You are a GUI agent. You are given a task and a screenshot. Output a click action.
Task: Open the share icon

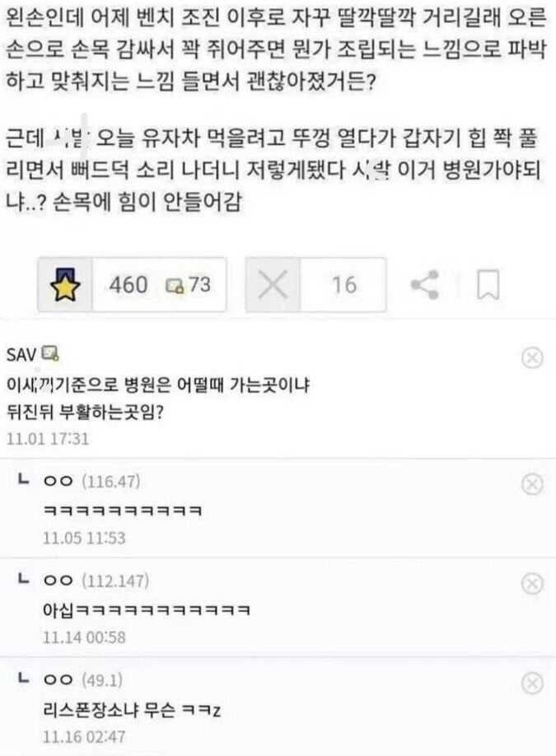pyautogui.click(x=425, y=284)
